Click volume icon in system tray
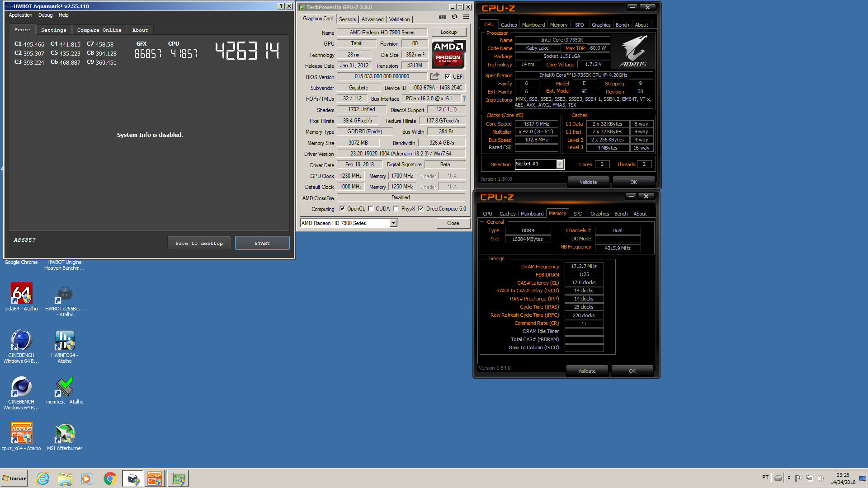Image resolution: width=868 pixels, height=488 pixels. (821, 478)
